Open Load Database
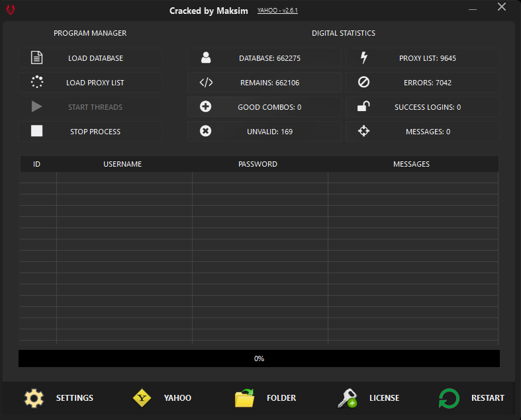The height and width of the screenshot is (420, 521). click(x=90, y=58)
